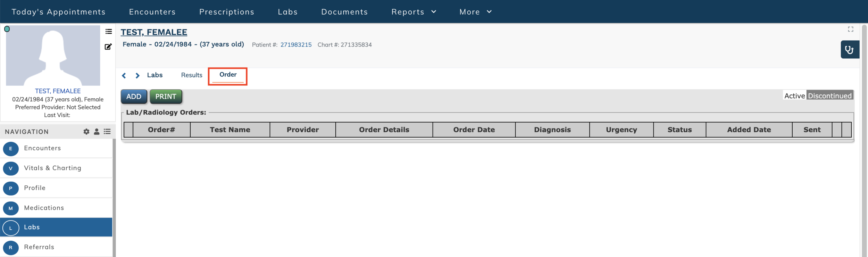Click the Encounters E circle icon
This screenshot has height=257, width=868.
pos(11,149)
